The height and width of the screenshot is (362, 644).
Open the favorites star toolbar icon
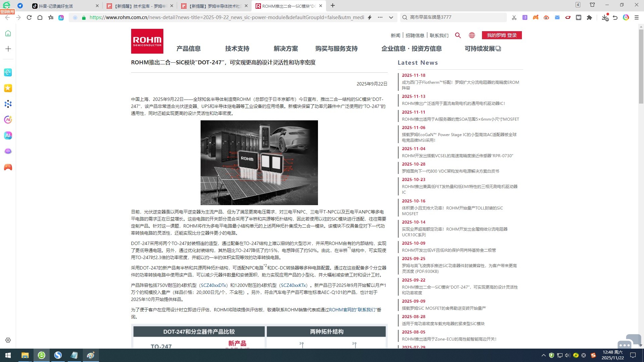(x=51, y=17)
